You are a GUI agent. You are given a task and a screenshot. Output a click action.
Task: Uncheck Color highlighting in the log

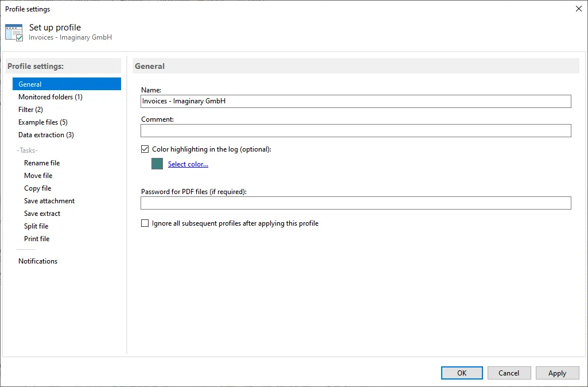click(x=145, y=149)
